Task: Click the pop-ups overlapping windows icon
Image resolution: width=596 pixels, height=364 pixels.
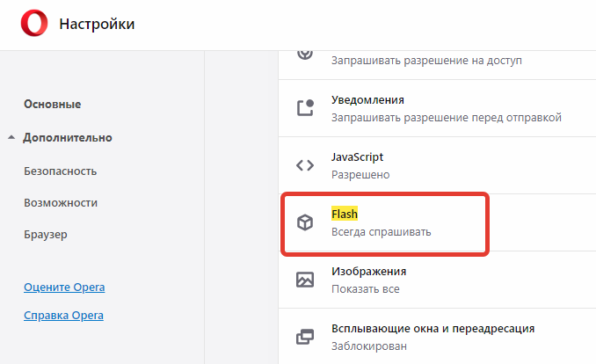Action: pos(305,337)
